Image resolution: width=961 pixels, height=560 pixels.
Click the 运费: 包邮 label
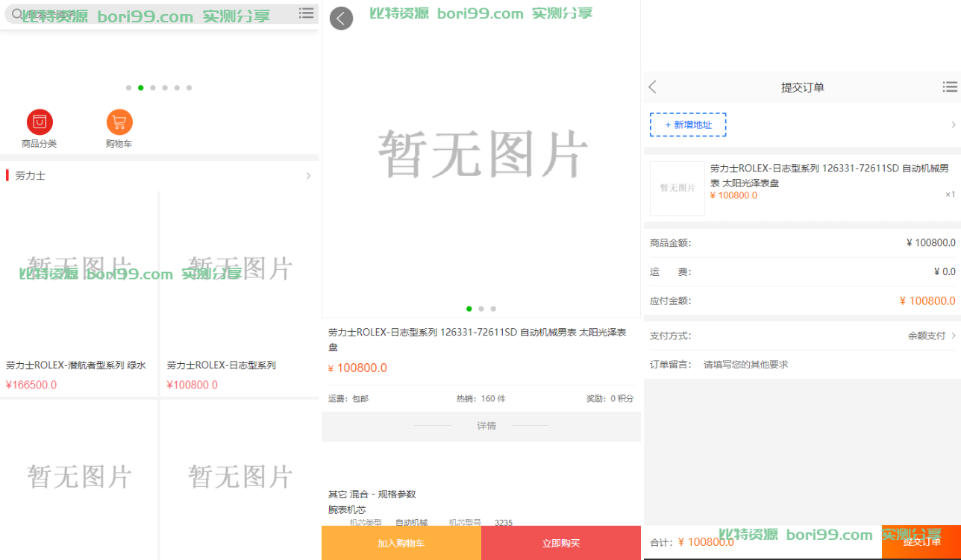click(348, 399)
